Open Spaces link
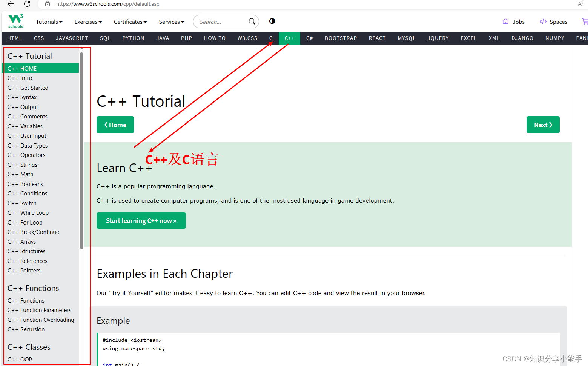The width and height of the screenshot is (588, 366). [x=553, y=22]
